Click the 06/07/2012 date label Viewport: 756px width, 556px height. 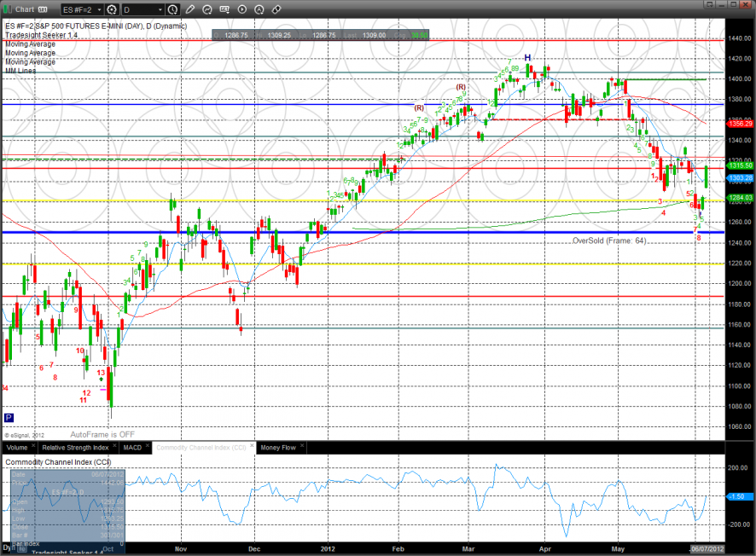[707, 549]
